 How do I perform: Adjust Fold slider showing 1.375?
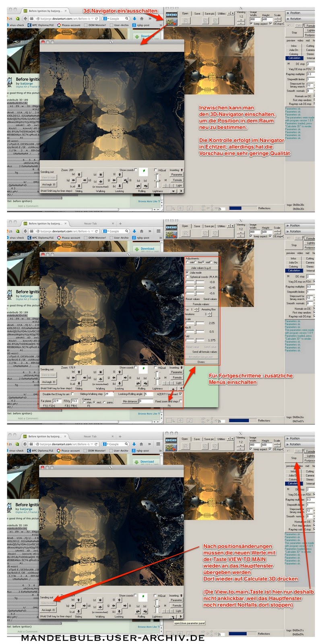[x=195, y=340]
